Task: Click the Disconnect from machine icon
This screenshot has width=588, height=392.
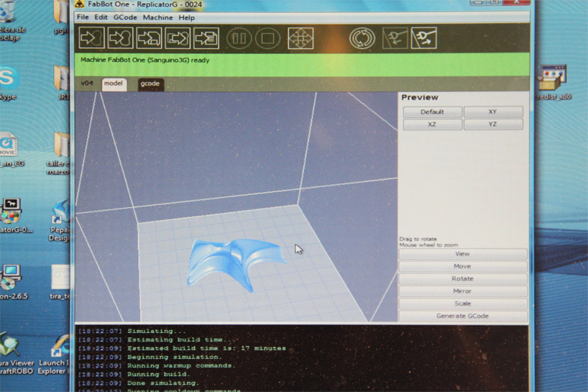Action: click(x=424, y=38)
